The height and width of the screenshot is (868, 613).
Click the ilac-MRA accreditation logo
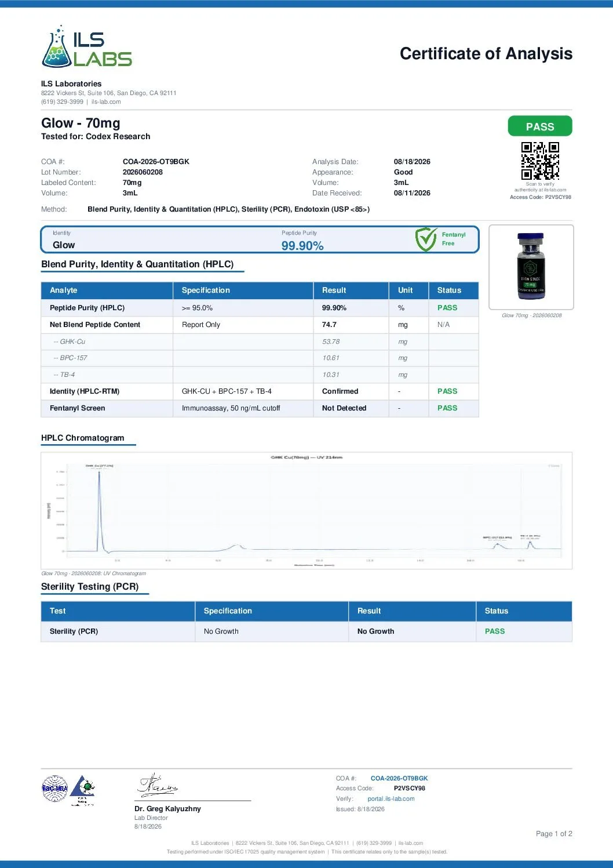click(x=54, y=788)
